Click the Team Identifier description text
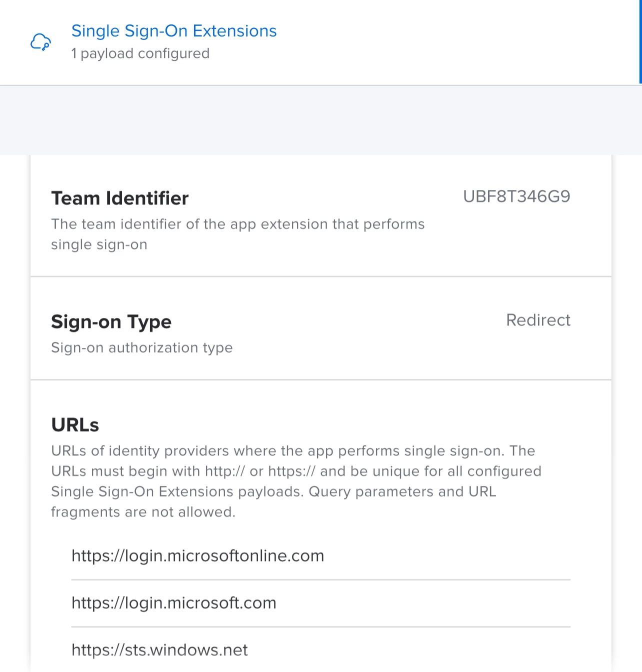Viewport: 642px width, 672px height. coord(238,234)
